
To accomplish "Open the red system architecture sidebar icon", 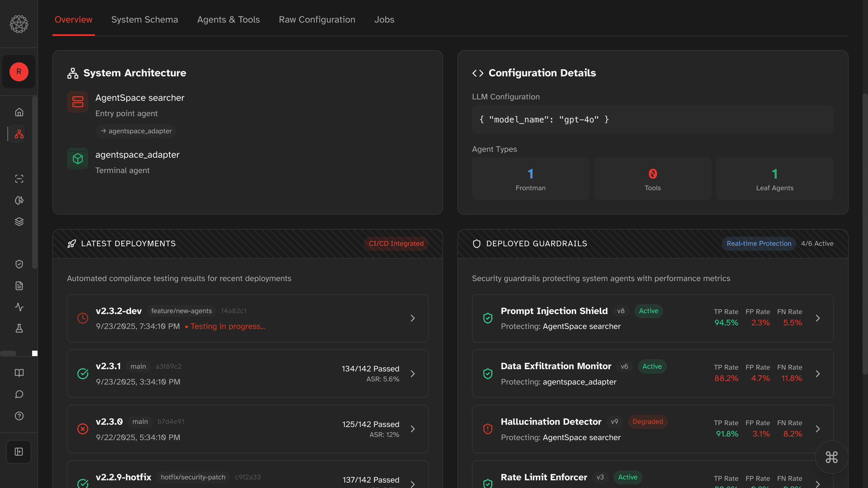I will point(19,134).
